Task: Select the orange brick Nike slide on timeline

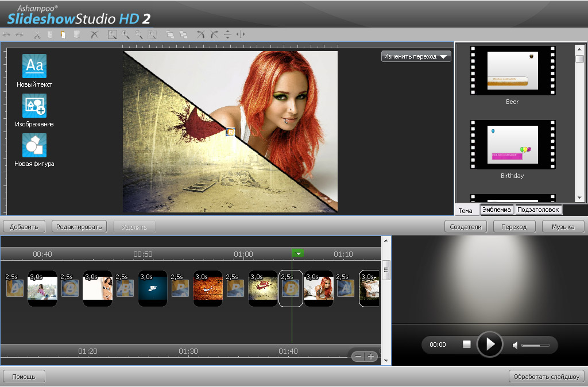Action: point(208,288)
